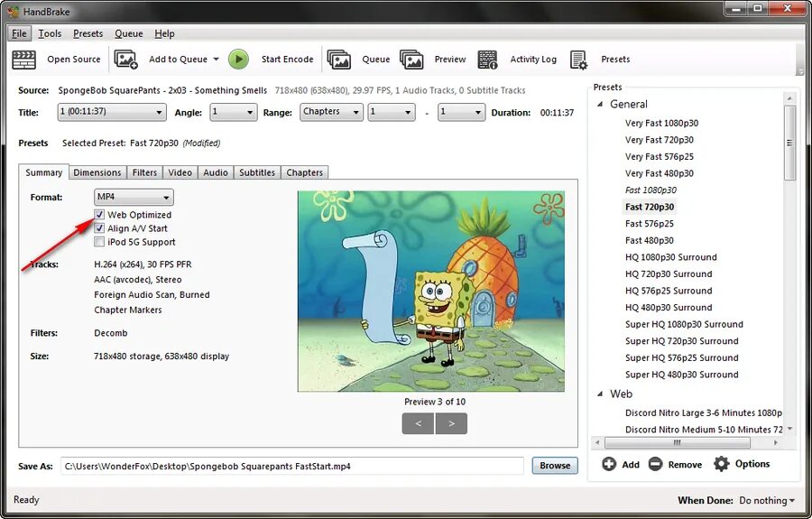
Task: Open the ending chapter dropdown
Action: coord(461,112)
